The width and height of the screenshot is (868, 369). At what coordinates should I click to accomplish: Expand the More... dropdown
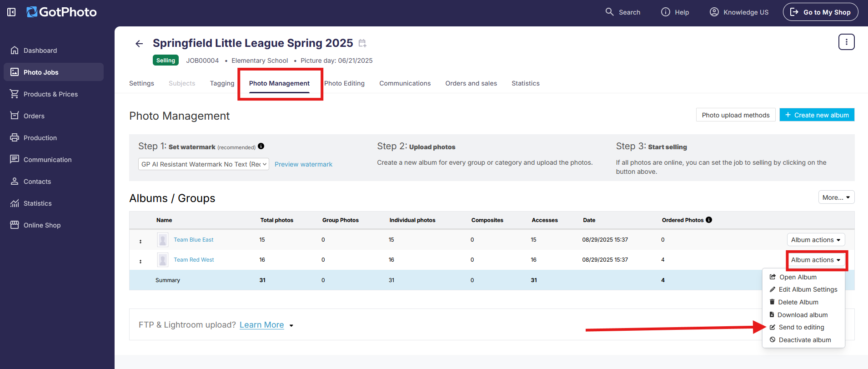(x=836, y=197)
